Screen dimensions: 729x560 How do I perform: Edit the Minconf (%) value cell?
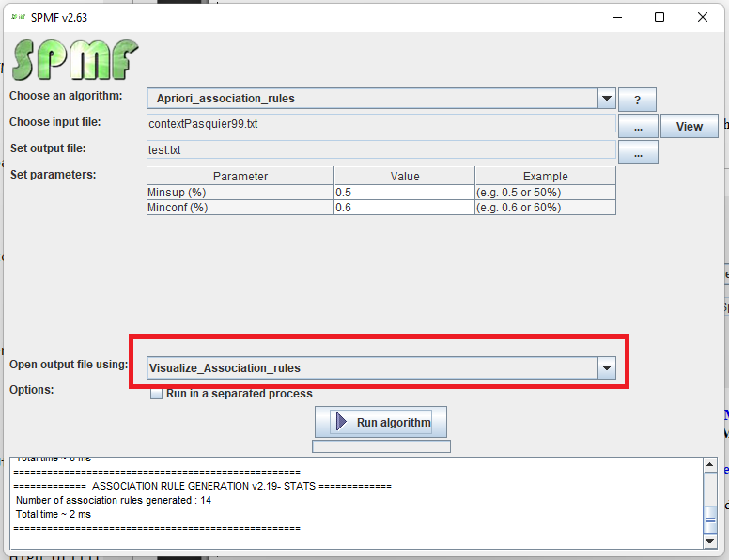(x=404, y=208)
